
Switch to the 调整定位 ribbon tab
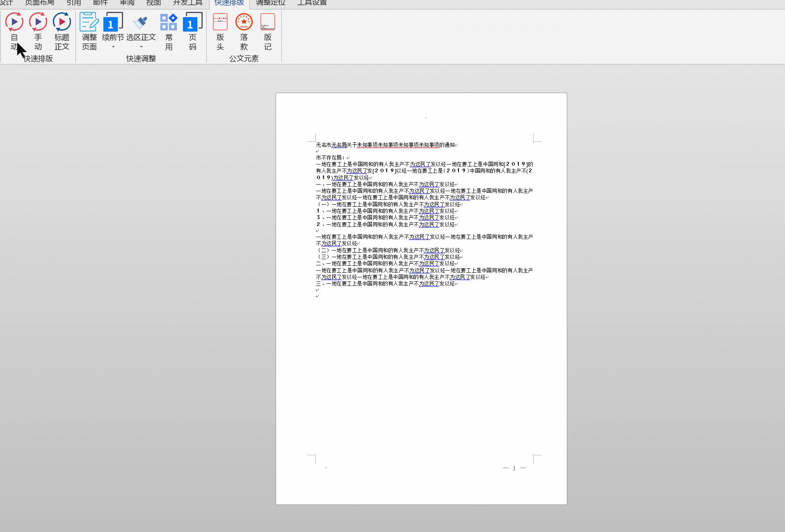click(270, 3)
